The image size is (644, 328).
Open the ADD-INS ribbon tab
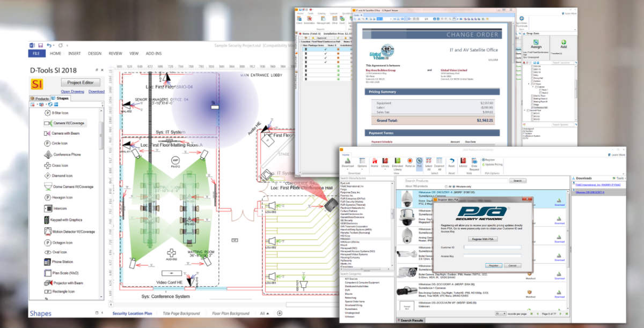[154, 54]
